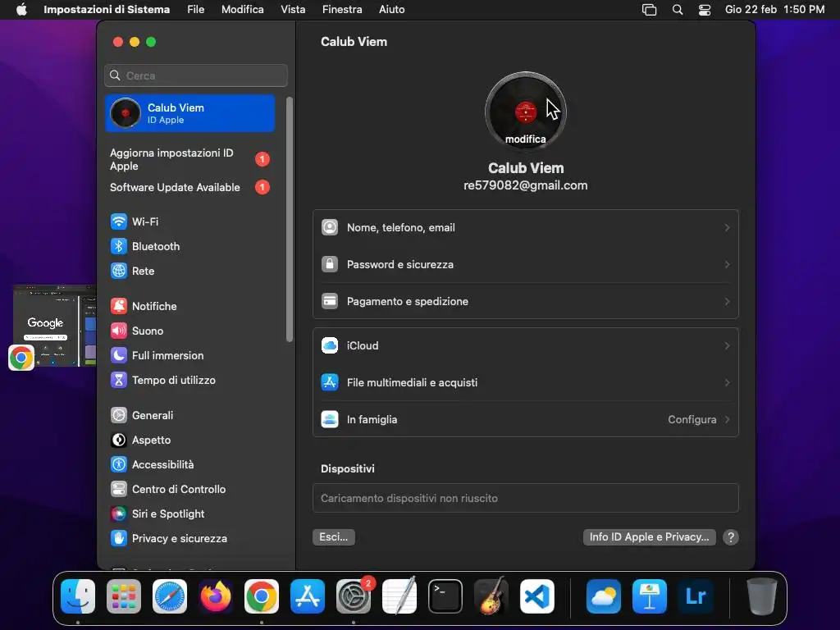Open App Store from Dock
The width and height of the screenshot is (840, 630).
coord(308,596)
